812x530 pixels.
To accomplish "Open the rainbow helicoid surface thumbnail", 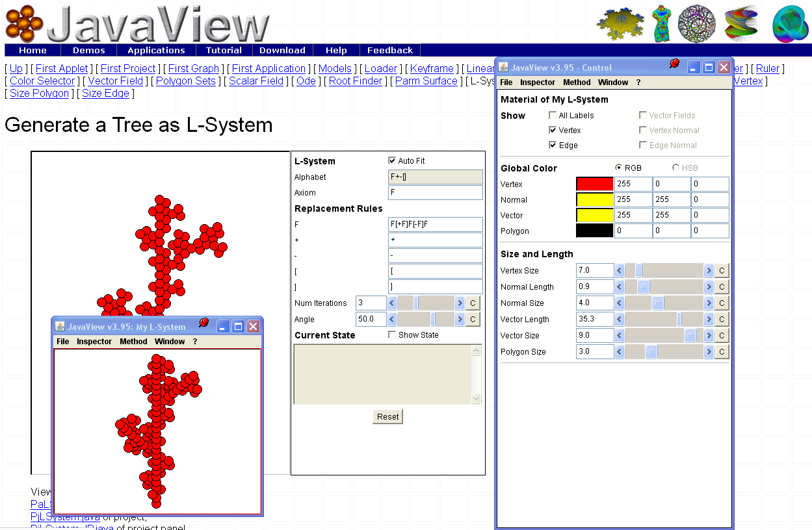I will [742, 24].
